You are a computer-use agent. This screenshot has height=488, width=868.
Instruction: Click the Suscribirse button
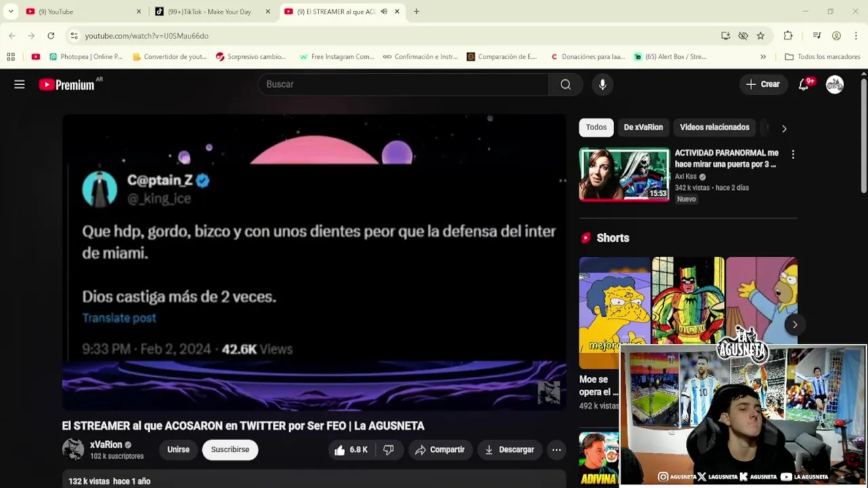pyautogui.click(x=230, y=449)
